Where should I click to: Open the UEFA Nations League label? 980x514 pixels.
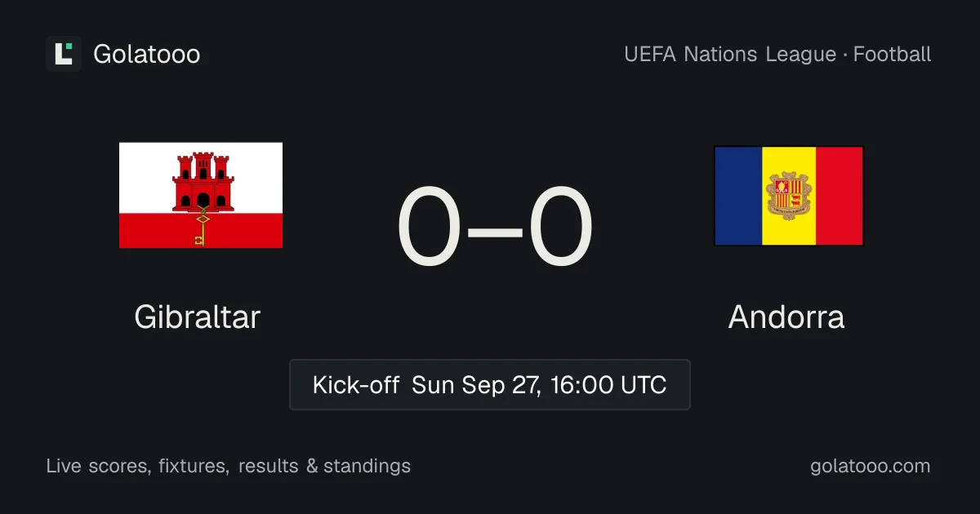(730, 55)
